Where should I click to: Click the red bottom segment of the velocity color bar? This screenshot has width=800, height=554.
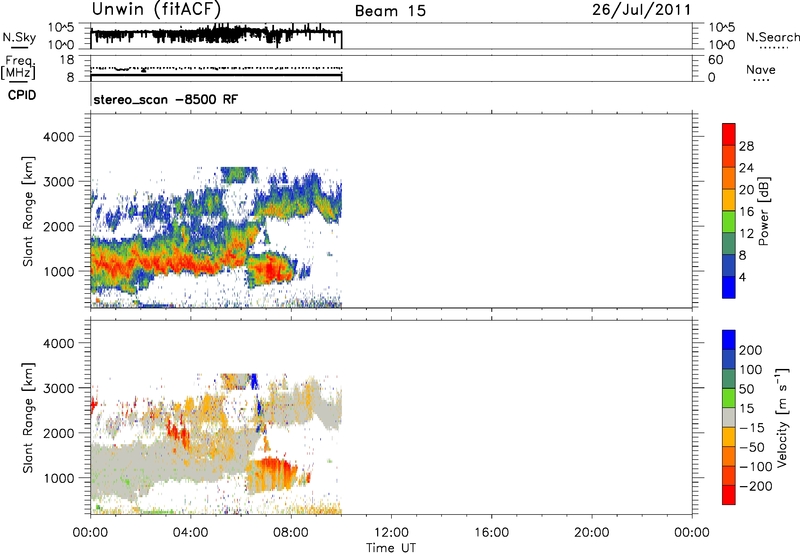pos(729,495)
